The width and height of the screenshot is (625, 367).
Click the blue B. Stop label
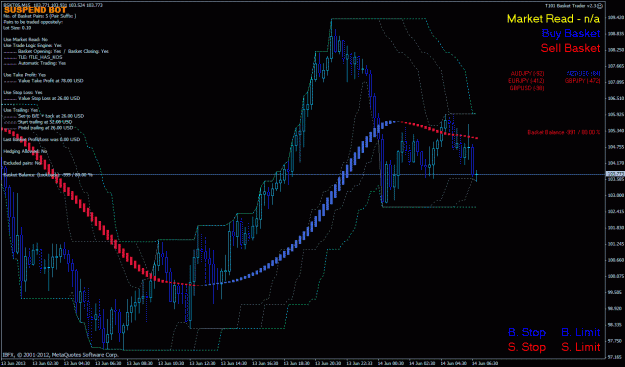pos(527,332)
